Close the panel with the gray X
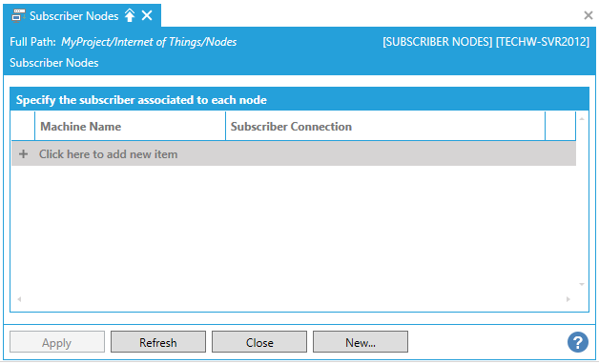The width and height of the screenshot is (599, 364). pos(589,15)
